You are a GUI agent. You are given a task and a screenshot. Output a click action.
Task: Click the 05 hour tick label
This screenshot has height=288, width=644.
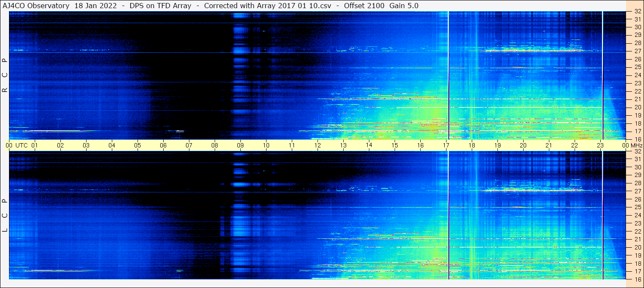[138, 145]
